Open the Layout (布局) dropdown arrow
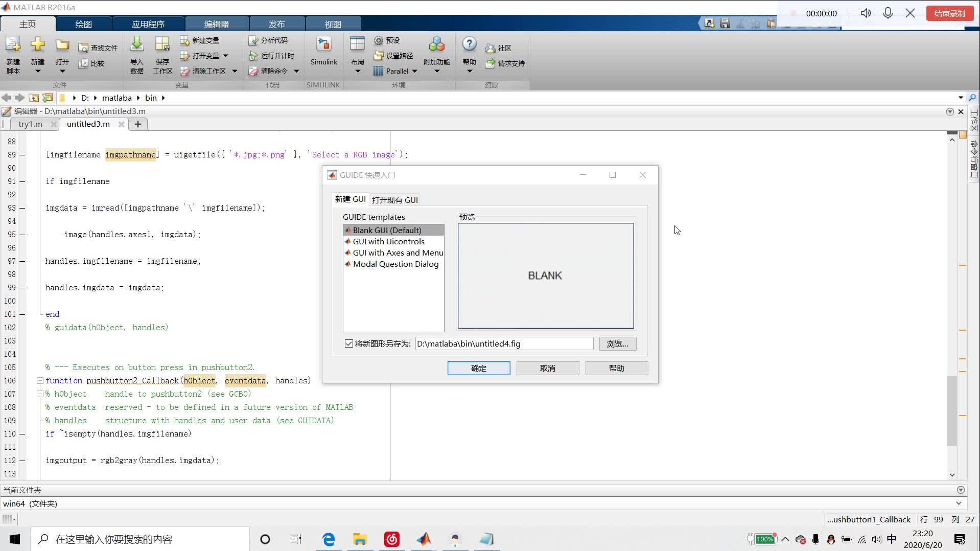The height and width of the screenshot is (551, 980). coord(357,71)
